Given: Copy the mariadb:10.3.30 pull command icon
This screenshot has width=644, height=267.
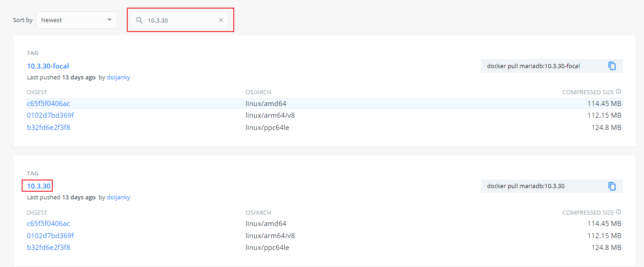Looking at the screenshot, I should click(x=612, y=186).
